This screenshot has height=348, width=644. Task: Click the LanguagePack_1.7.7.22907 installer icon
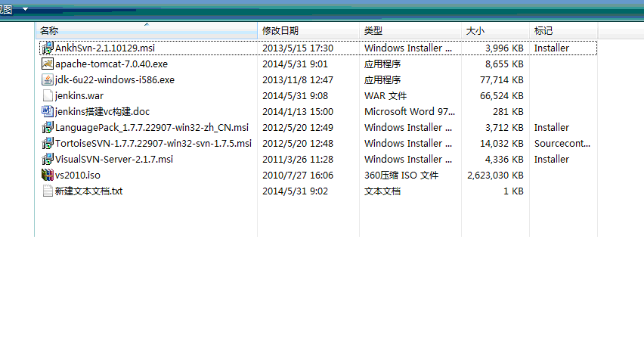click(48, 127)
